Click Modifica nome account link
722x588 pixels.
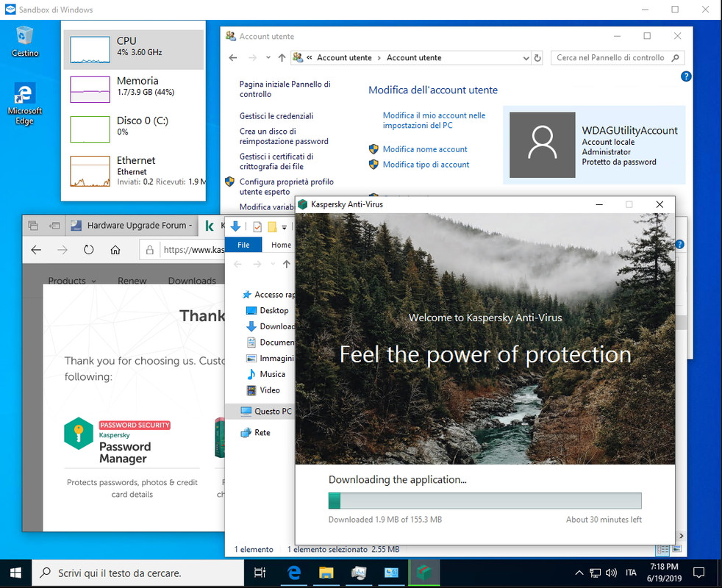(424, 149)
